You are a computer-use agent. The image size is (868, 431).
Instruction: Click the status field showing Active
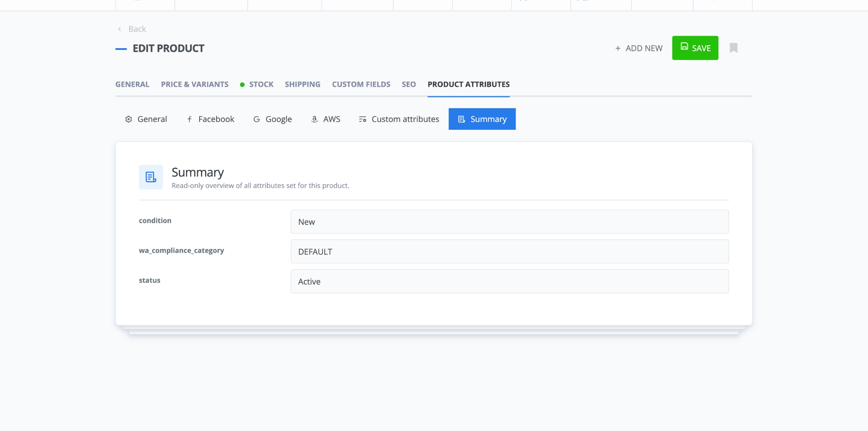tap(510, 282)
